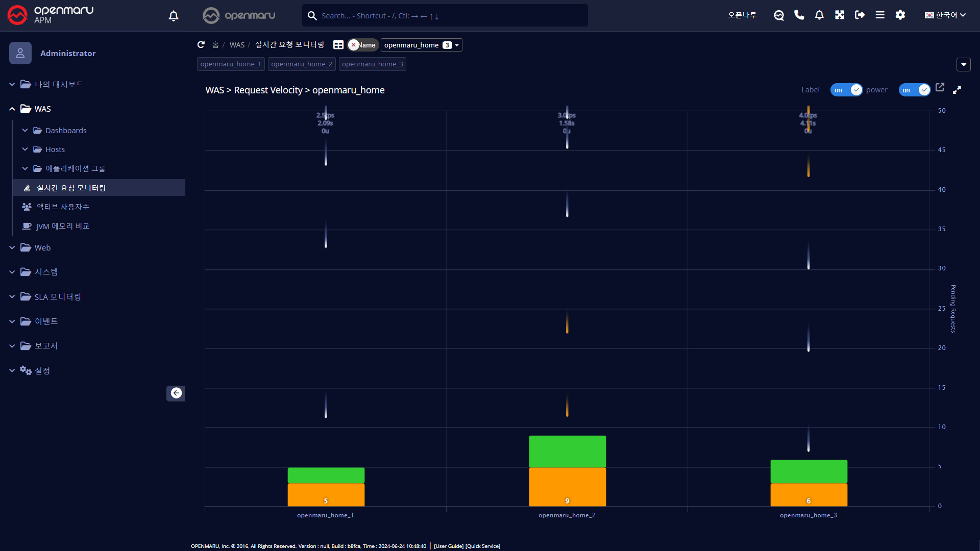Screen dimensions: 980x551
Task: Expand the chart to fullscreen
Action: [957, 90]
